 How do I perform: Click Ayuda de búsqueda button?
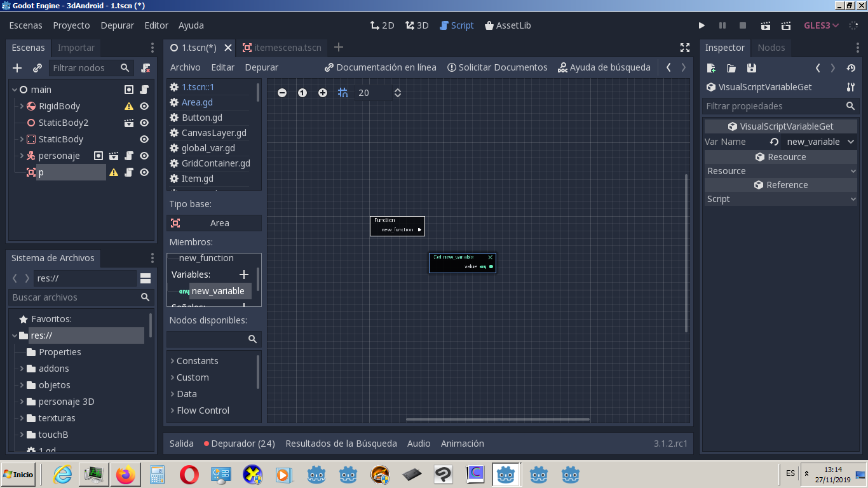click(604, 67)
